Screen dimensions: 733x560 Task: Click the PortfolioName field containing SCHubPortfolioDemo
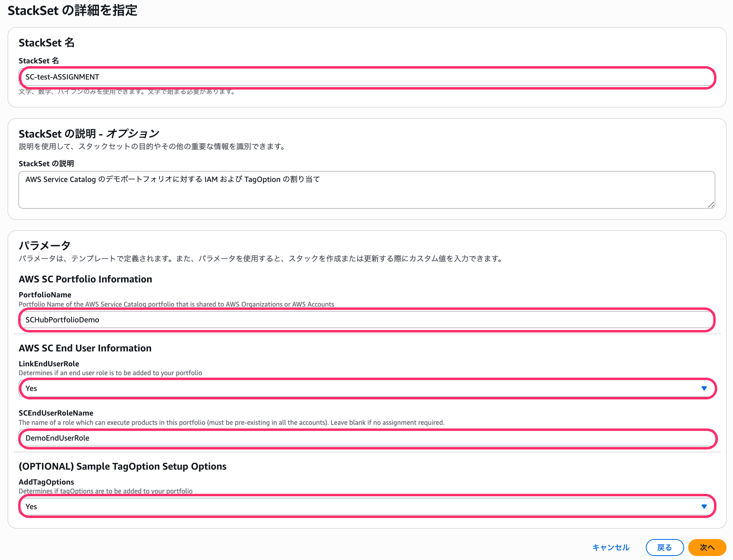366,320
